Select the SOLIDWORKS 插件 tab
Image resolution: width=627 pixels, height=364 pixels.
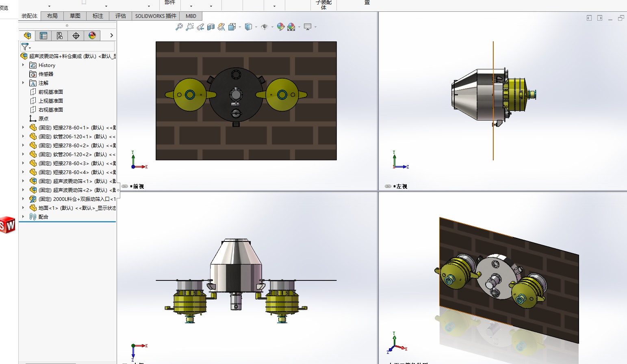[156, 16]
